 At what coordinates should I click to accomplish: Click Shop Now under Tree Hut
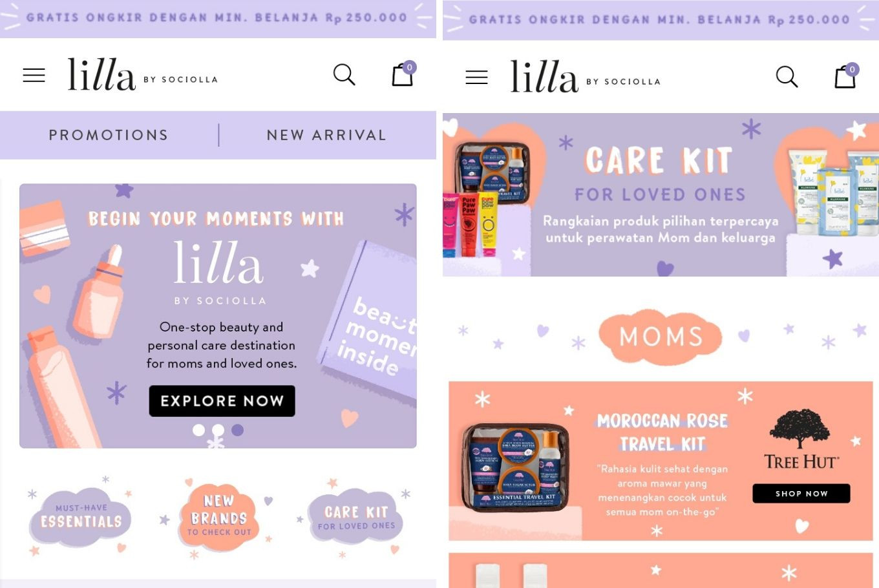801,493
